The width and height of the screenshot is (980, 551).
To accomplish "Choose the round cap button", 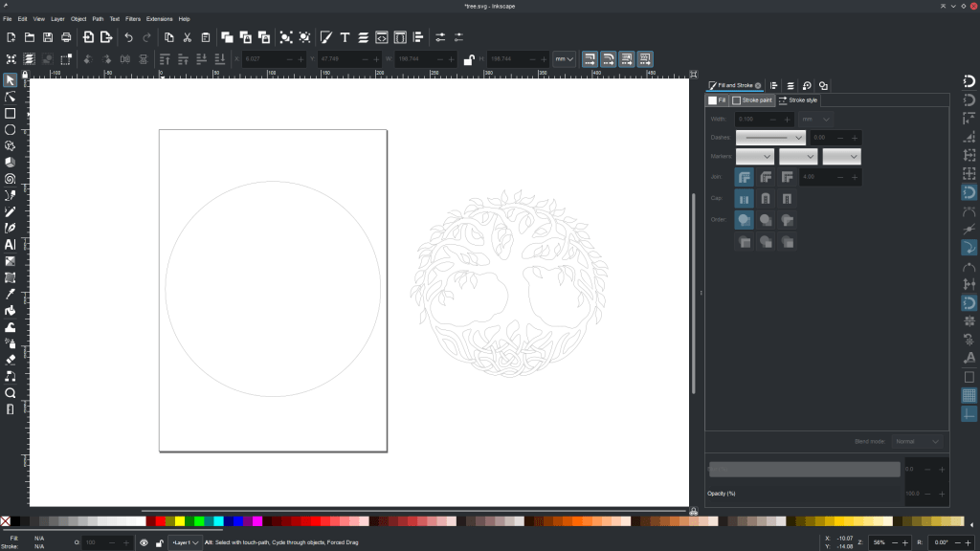I will (x=765, y=199).
